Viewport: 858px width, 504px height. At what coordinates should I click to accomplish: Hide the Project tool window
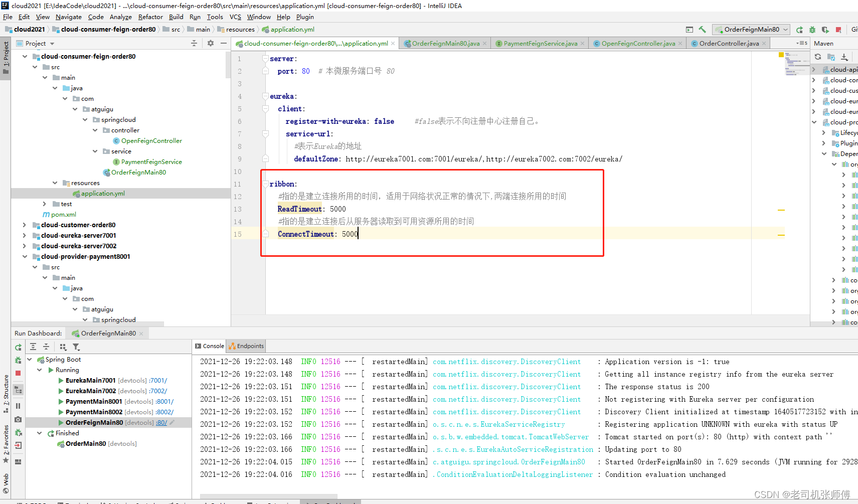point(224,43)
